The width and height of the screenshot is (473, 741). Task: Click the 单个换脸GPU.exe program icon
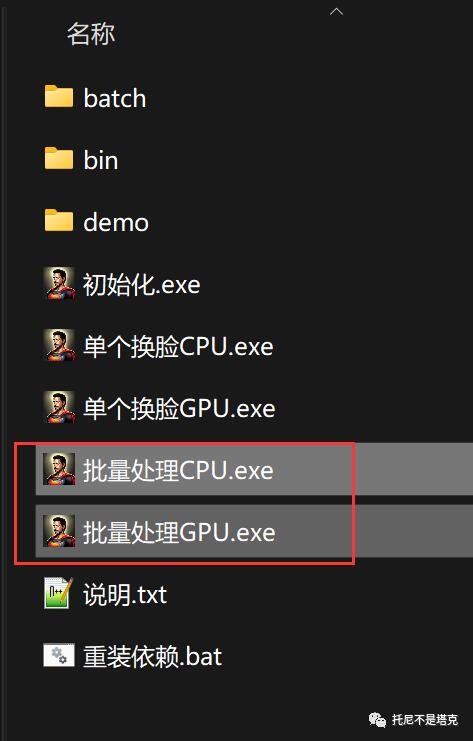point(59,407)
